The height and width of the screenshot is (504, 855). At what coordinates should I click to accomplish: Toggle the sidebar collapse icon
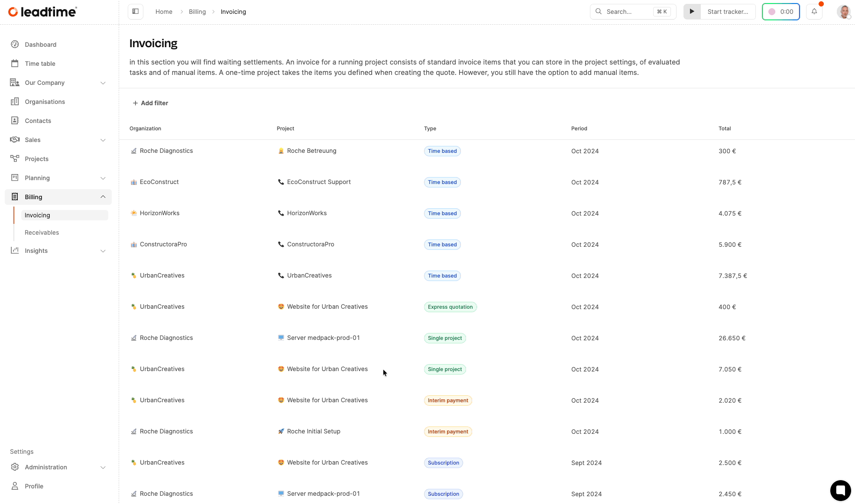tap(136, 12)
